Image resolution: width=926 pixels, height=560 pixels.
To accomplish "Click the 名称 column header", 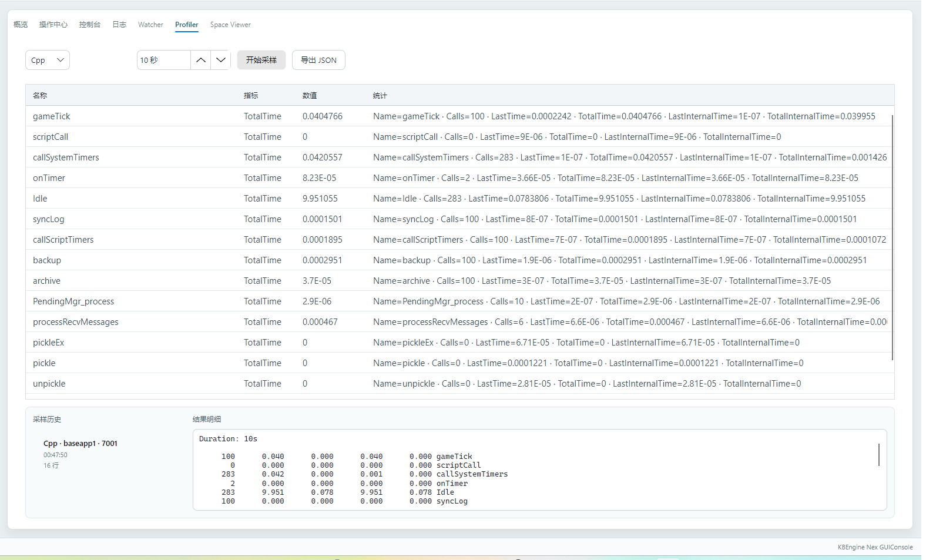I will coord(40,95).
